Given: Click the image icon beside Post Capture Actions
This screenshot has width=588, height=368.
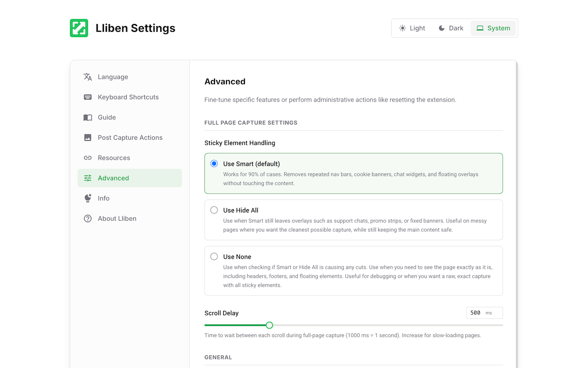Looking at the screenshot, I should pyautogui.click(x=88, y=138).
